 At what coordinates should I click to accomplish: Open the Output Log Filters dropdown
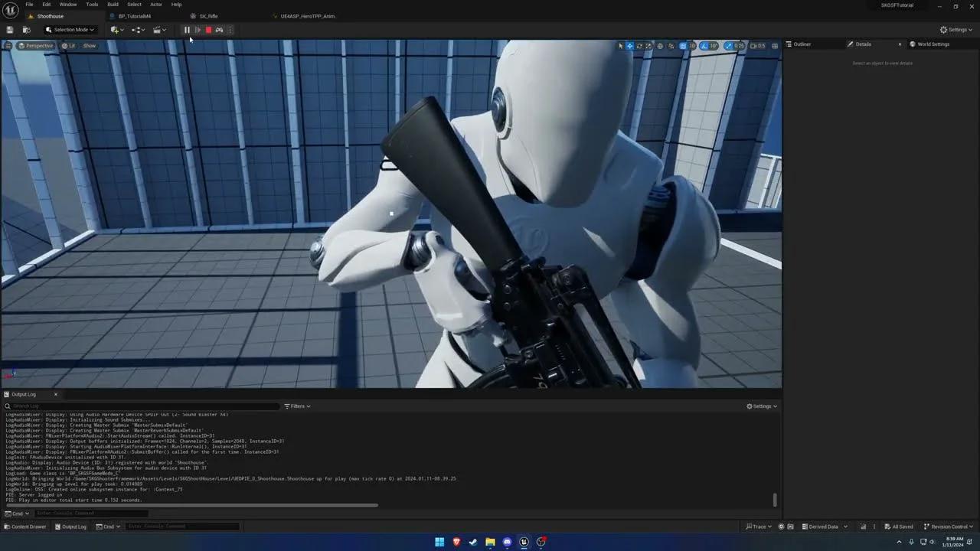[298, 406]
